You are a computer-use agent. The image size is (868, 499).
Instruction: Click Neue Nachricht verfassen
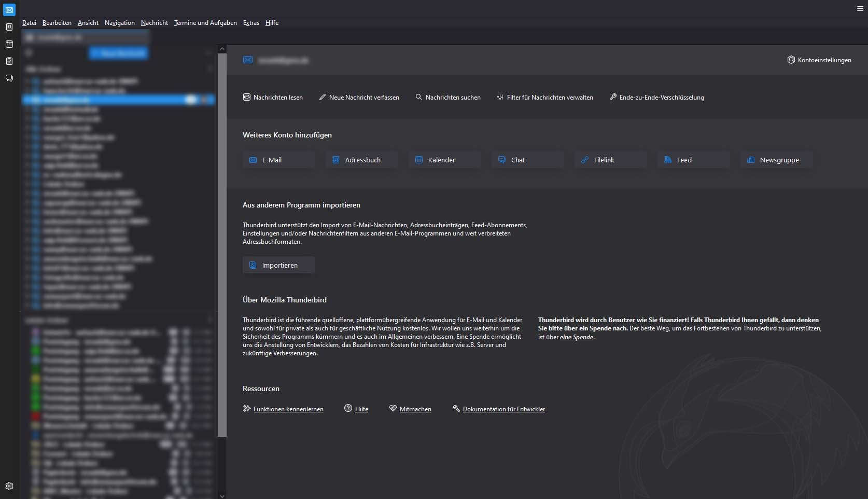[359, 98]
